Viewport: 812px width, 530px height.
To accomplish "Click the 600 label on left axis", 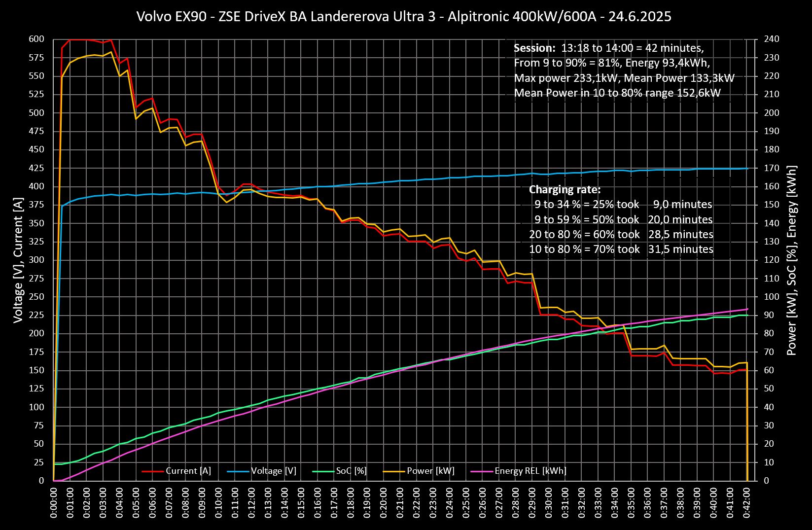I will pyautogui.click(x=36, y=39).
